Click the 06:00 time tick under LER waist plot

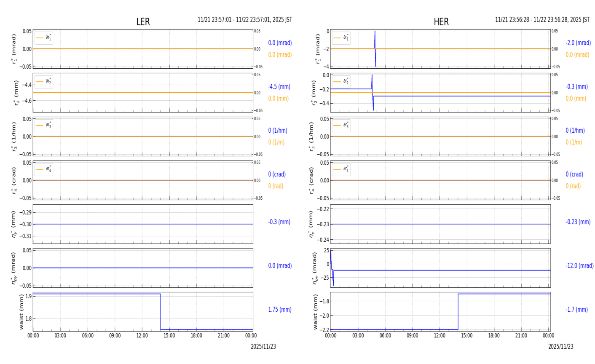point(88,336)
